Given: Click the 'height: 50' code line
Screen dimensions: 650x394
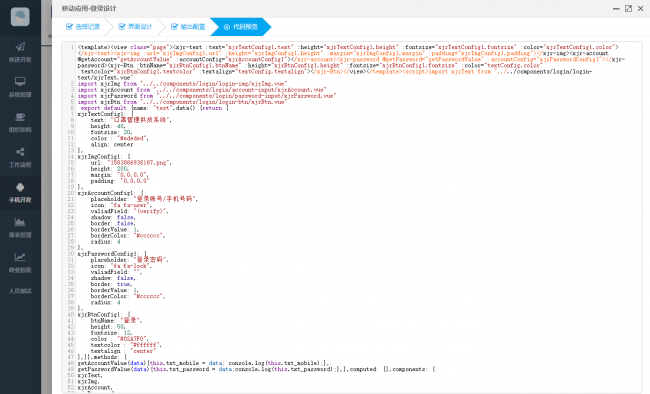Looking at the screenshot, I should (108, 327).
